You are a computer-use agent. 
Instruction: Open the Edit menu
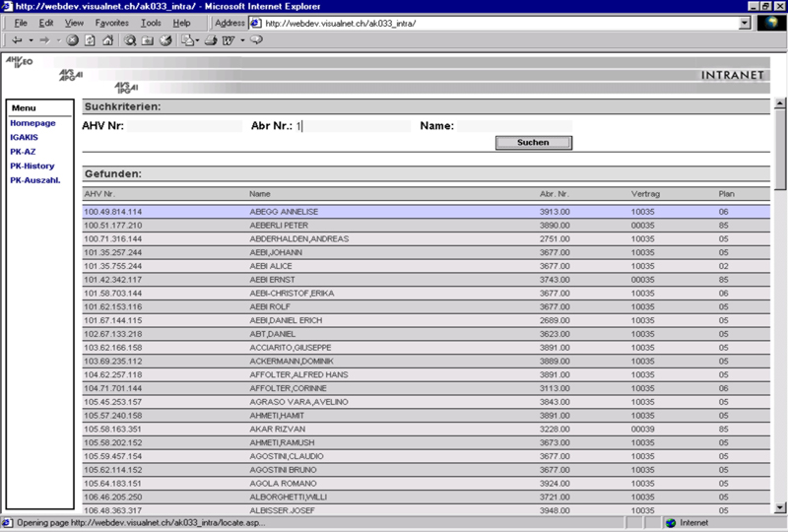click(x=46, y=23)
